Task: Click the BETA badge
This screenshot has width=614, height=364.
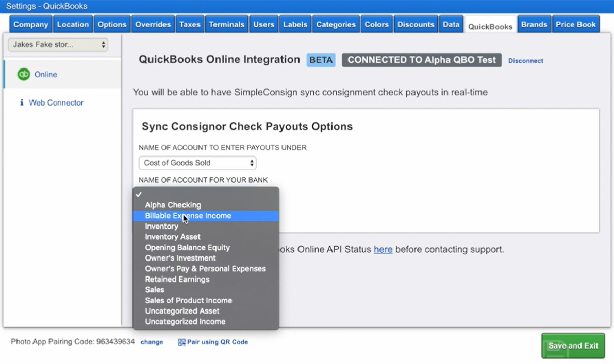Action: [x=321, y=60]
